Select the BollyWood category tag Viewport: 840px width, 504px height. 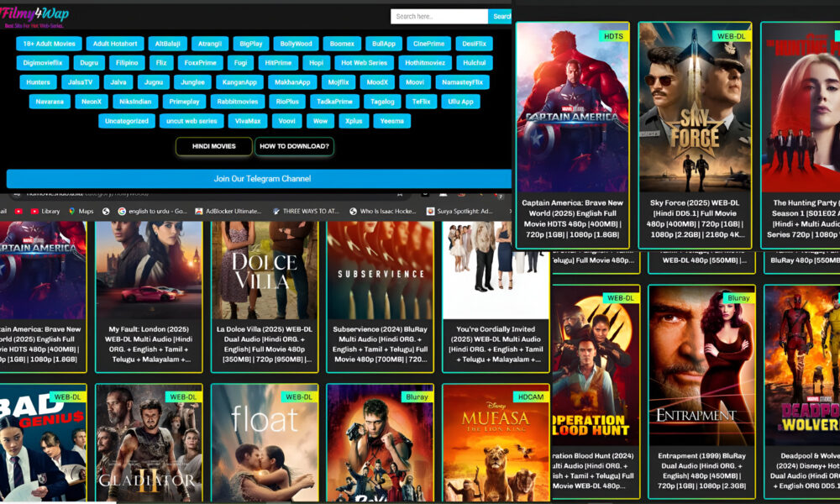pyautogui.click(x=296, y=44)
